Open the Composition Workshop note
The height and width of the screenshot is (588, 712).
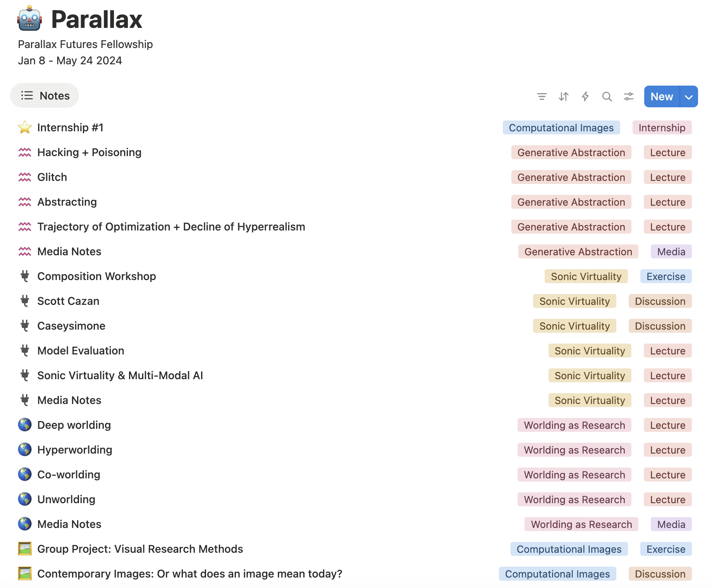point(96,276)
